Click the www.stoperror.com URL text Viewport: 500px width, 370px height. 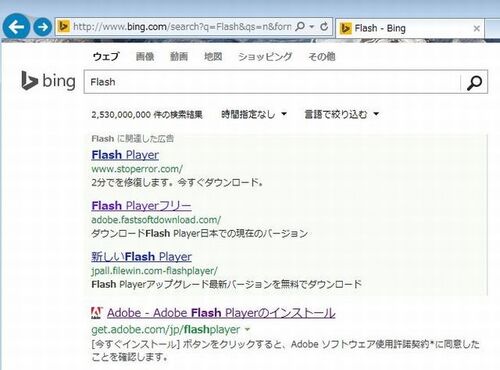coord(137,169)
